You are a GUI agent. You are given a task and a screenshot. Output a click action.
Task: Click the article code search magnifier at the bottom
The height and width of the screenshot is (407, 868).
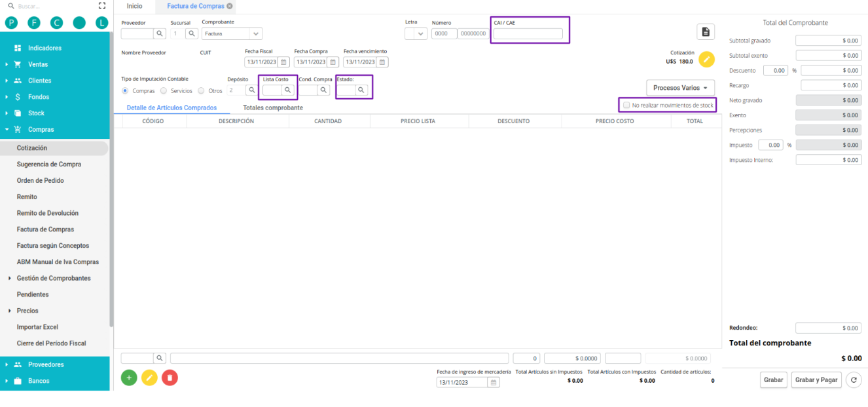click(x=160, y=358)
